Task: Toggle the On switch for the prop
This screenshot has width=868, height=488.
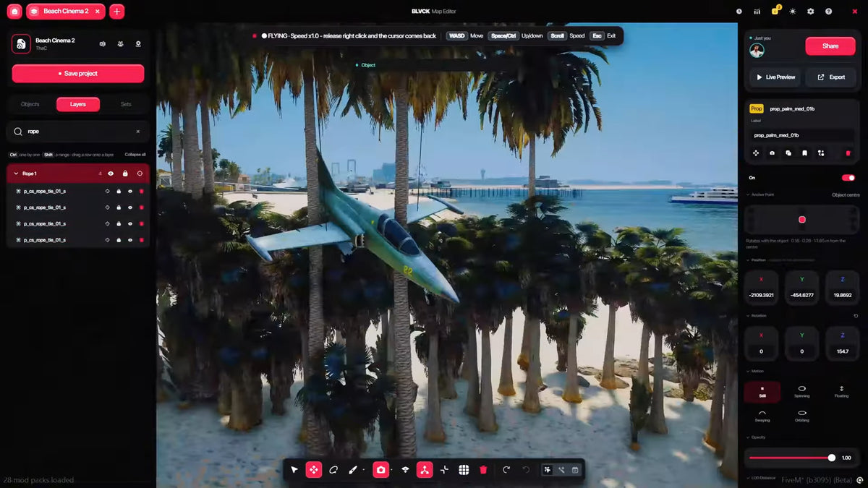Action: (848, 177)
